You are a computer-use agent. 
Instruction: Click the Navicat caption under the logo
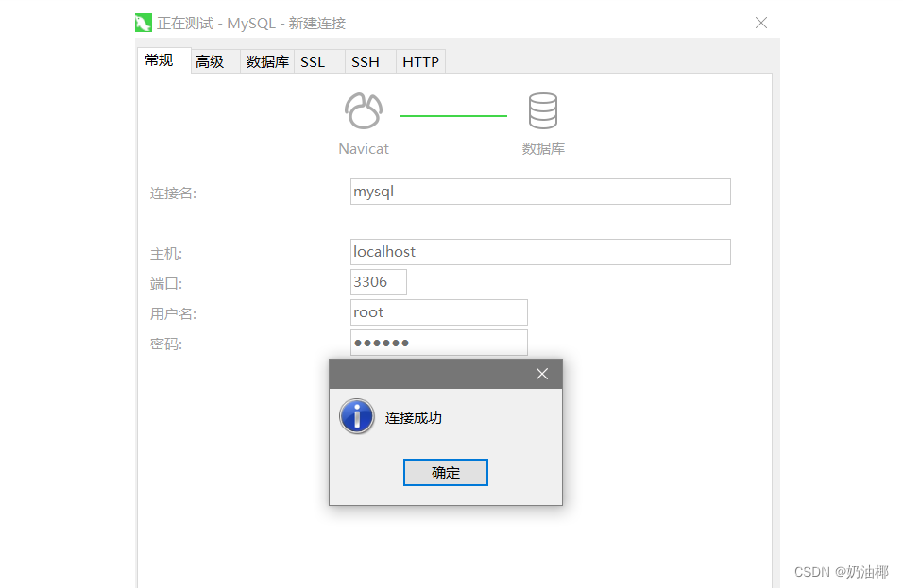pos(364,149)
